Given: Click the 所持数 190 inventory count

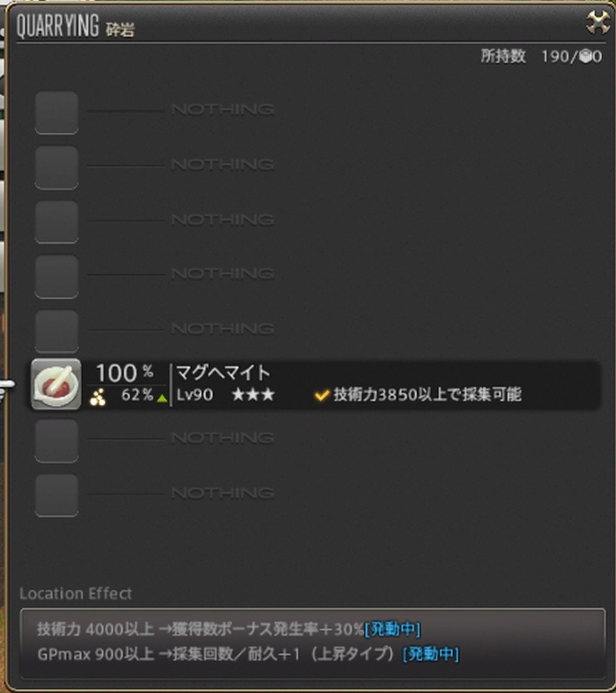Looking at the screenshot, I should pos(541,56).
